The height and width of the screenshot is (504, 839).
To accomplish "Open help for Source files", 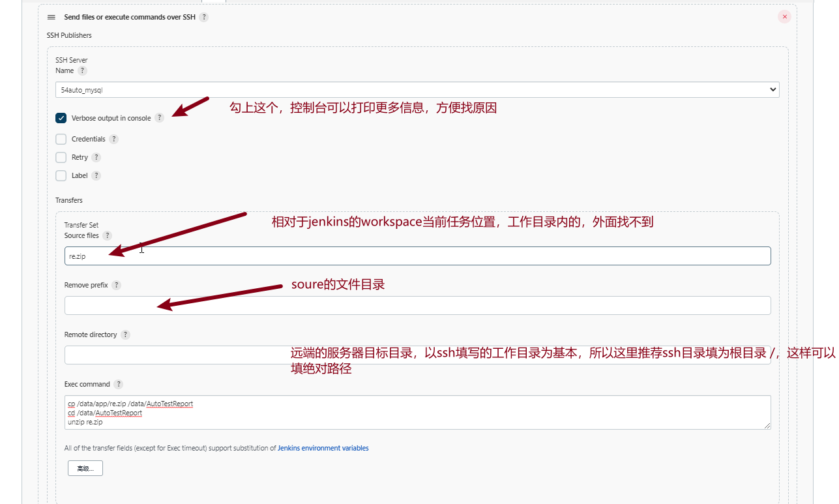I will coord(106,235).
